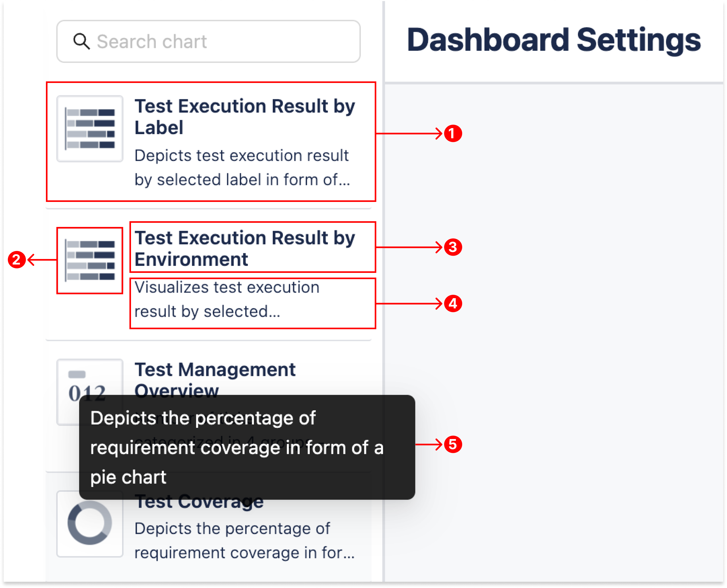
Task: Open the Test Management Overview title
Action: tap(215, 370)
